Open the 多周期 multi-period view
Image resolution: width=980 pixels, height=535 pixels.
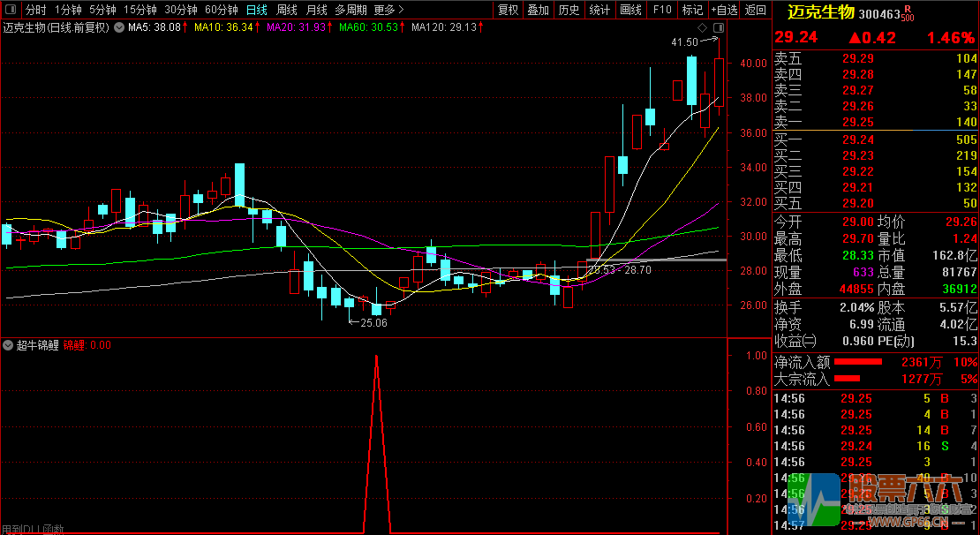pyautogui.click(x=350, y=10)
